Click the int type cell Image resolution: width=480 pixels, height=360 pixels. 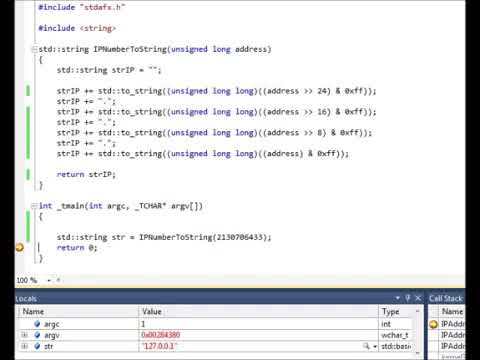coord(386,324)
